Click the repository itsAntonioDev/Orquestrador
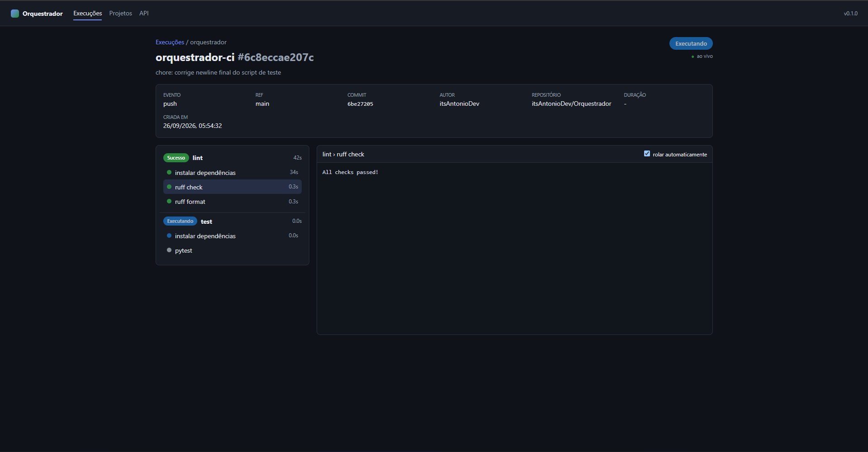The width and height of the screenshot is (868, 452). click(571, 104)
